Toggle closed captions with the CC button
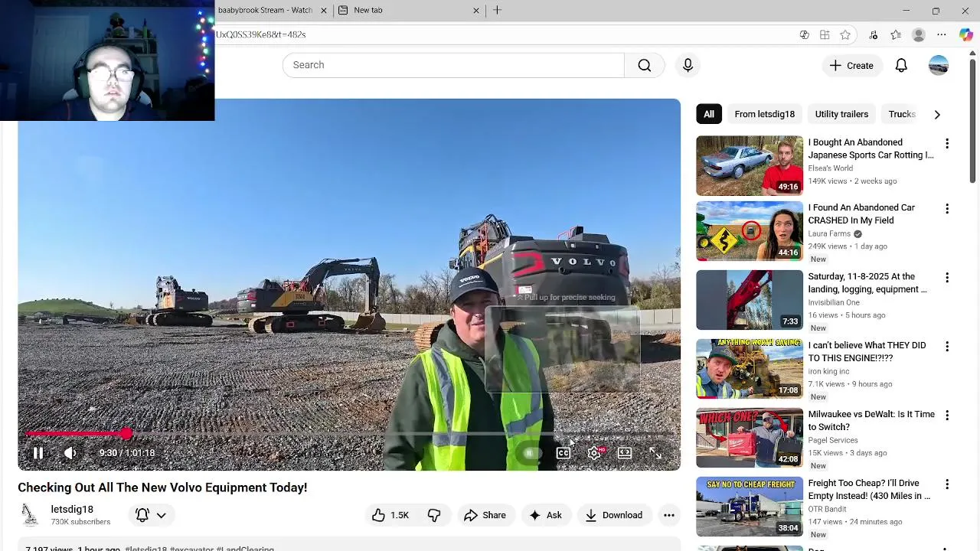 pyautogui.click(x=563, y=453)
